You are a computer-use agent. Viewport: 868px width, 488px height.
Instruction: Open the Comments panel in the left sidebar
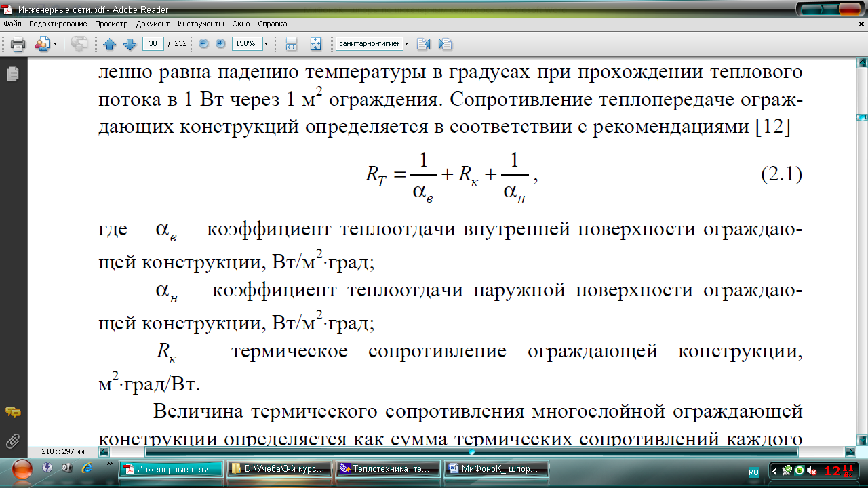click(x=12, y=412)
